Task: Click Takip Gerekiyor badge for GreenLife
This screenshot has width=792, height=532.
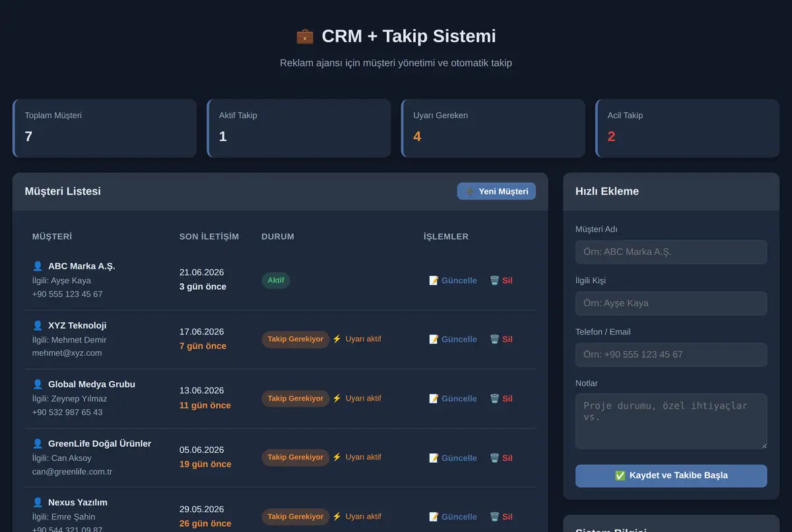Action: pyautogui.click(x=296, y=457)
